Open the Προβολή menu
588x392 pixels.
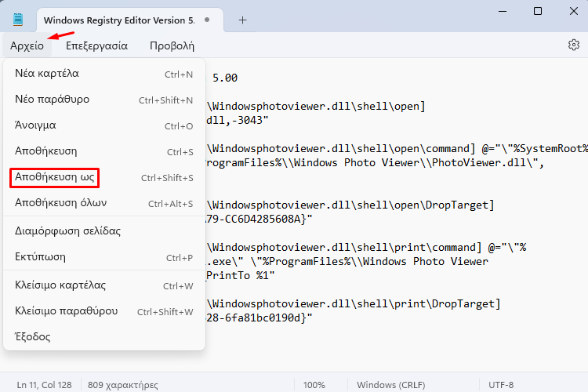(172, 45)
